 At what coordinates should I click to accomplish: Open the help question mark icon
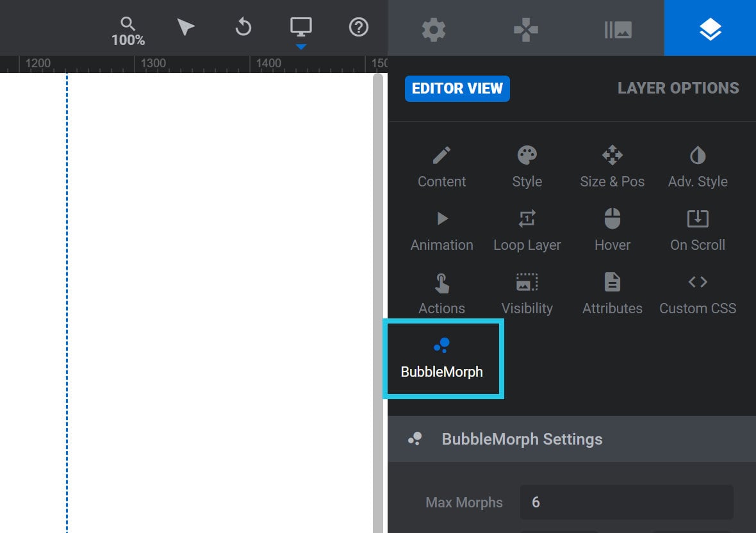359,27
